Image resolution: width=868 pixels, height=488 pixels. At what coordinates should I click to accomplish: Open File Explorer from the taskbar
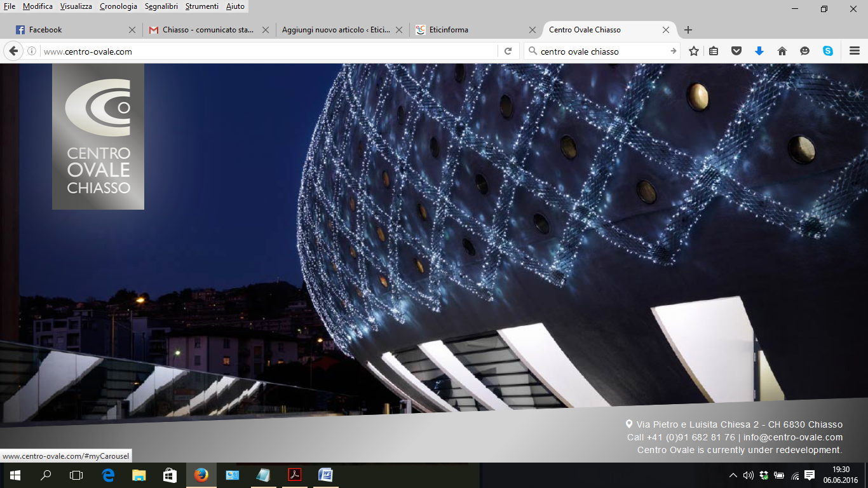pos(139,475)
